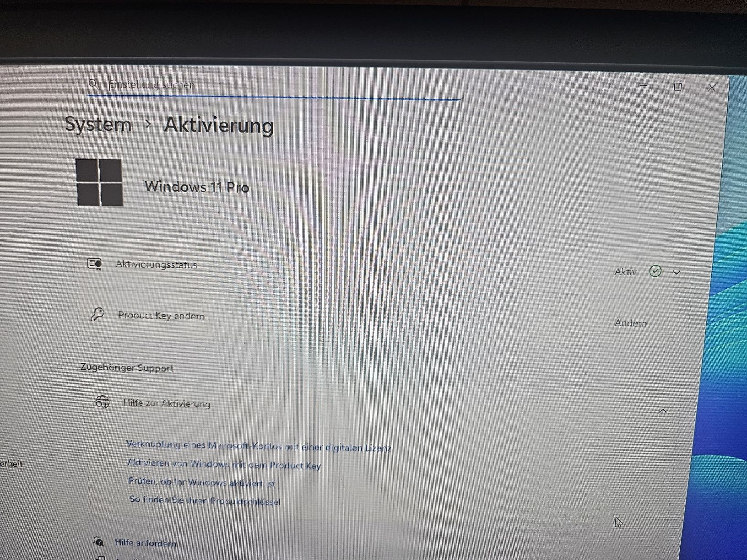Click the 'Zugehöriger Support' heading
This screenshot has width=747, height=560.
tap(127, 368)
